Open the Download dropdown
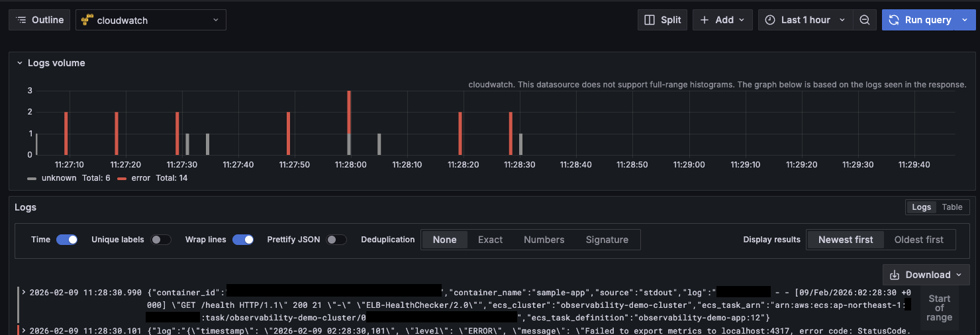The width and height of the screenshot is (980, 335). tap(926, 275)
